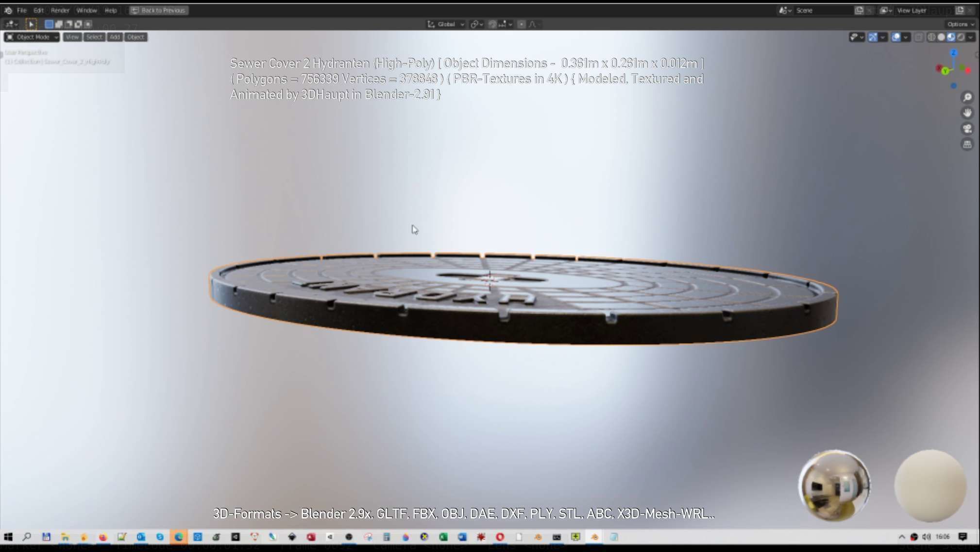Expand the gizmo options arrow

click(x=883, y=37)
